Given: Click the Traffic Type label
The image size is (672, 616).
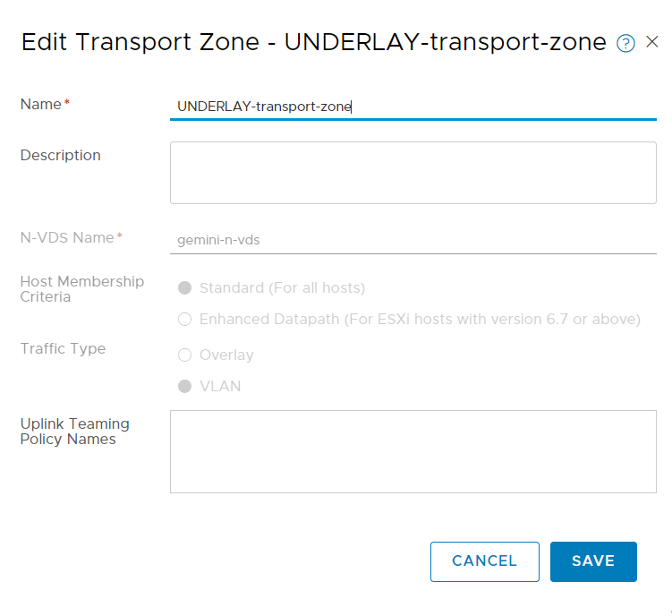Looking at the screenshot, I should tap(63, 348).
